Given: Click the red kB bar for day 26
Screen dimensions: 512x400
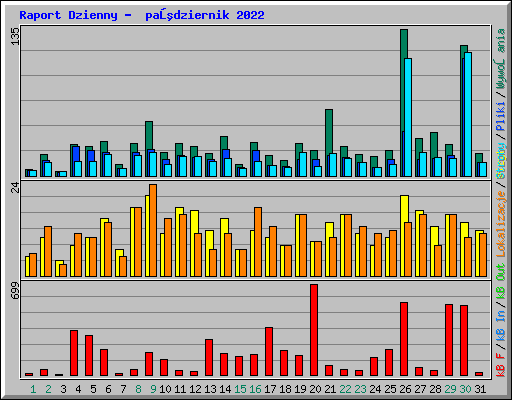Looking at the screenshot, I should [x=404, y=339].
